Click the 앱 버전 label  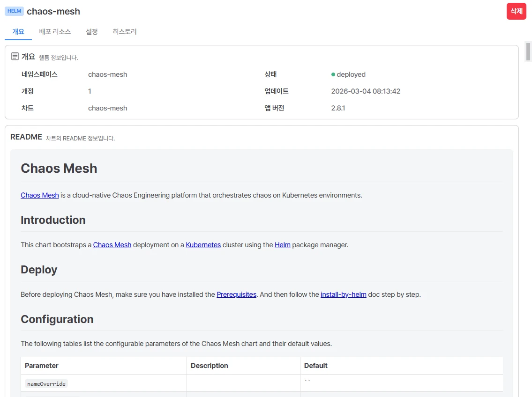tap(274, 108)
